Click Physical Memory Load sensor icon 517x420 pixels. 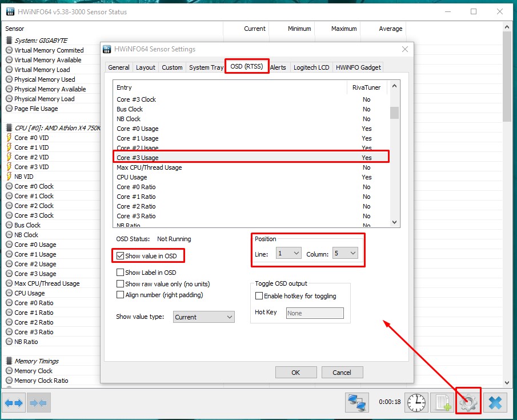tap(9, 99)
